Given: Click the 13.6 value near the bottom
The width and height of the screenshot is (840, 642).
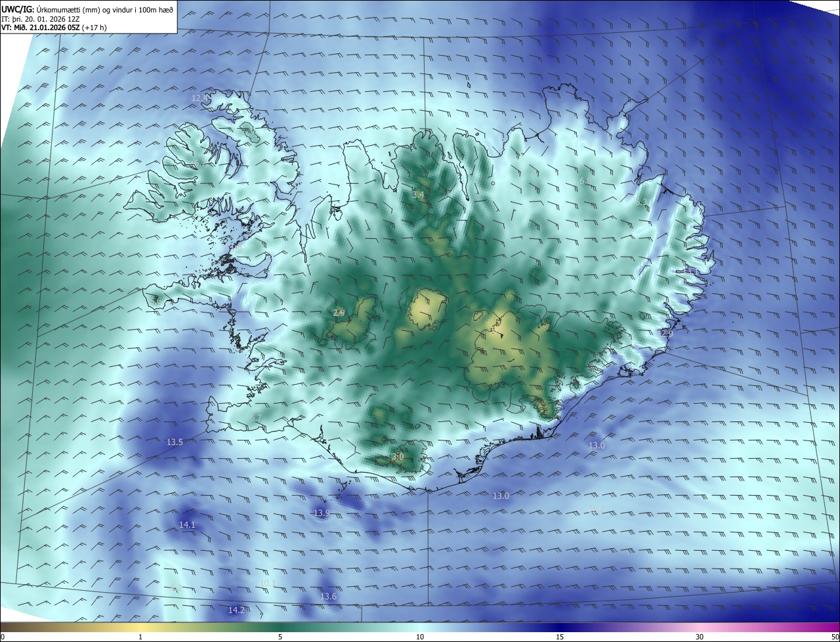Looking at the screenshot, I should click(x=328, y=596).
